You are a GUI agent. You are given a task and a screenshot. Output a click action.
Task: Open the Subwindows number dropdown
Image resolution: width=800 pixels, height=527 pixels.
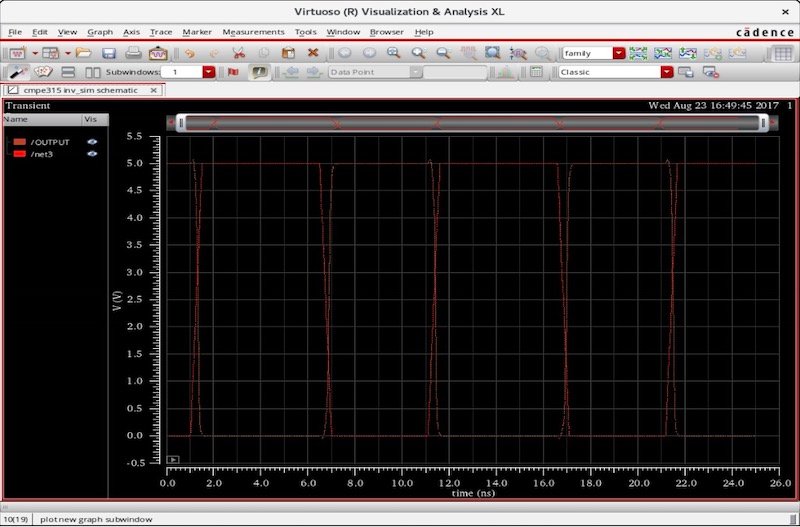tap(209, 72)
